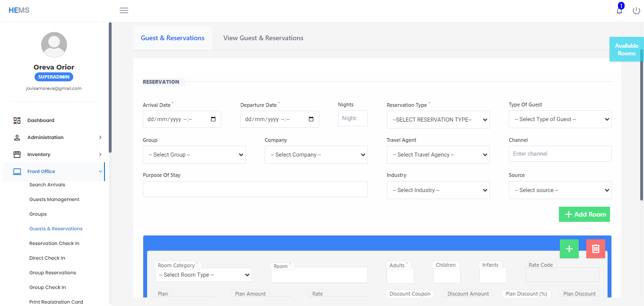Click the Room input field

pos(319,275)
